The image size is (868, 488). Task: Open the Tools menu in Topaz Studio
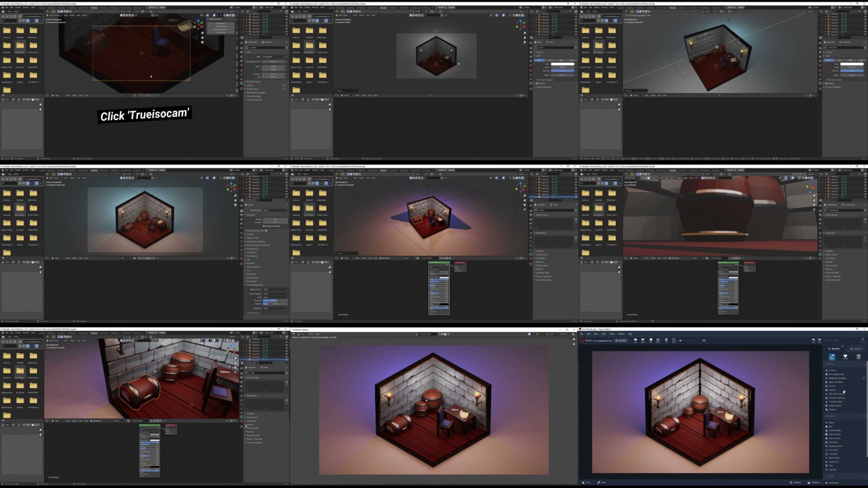click(604, 334)
